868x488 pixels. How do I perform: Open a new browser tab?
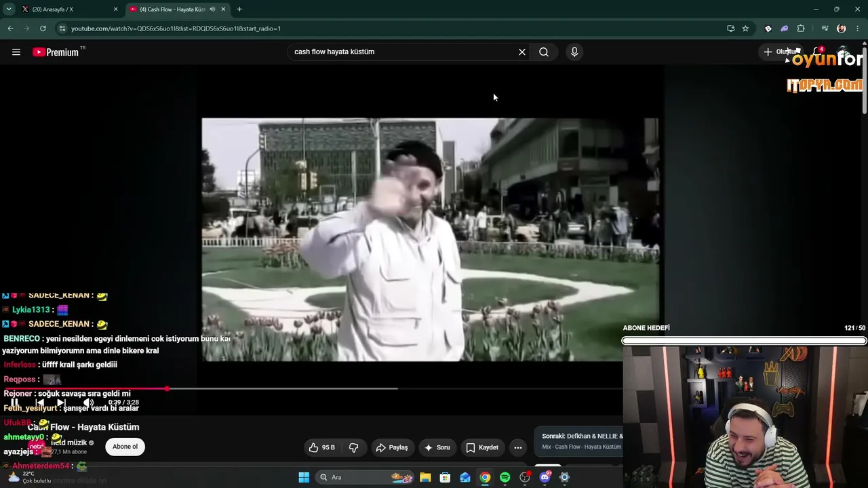point(239,9)
